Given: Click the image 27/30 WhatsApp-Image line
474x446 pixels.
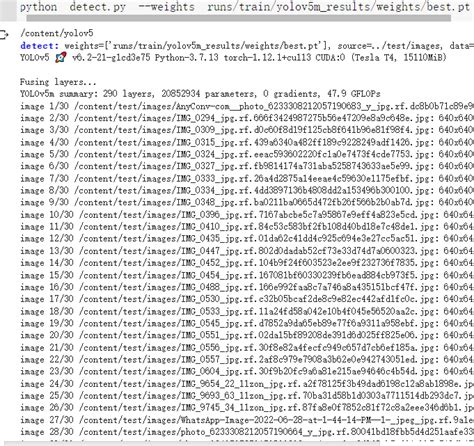Looking at the screenshot, I should (x=247, y=420).
